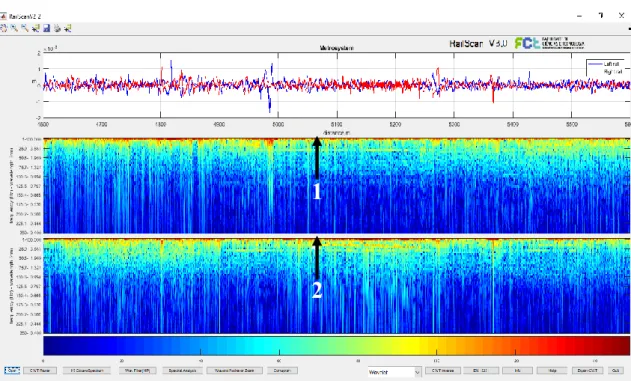
Task: Click the EN button right of CWT inverse
Action: (481, 371)
